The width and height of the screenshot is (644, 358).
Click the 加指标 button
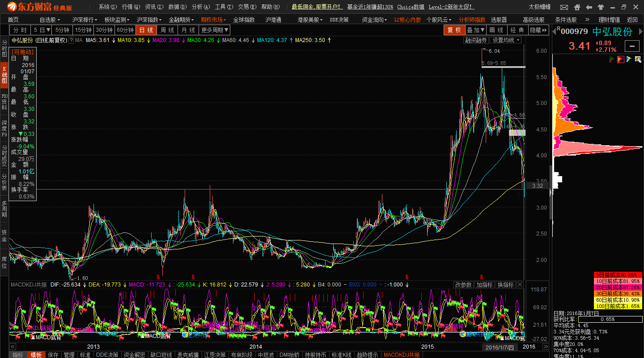484,285
